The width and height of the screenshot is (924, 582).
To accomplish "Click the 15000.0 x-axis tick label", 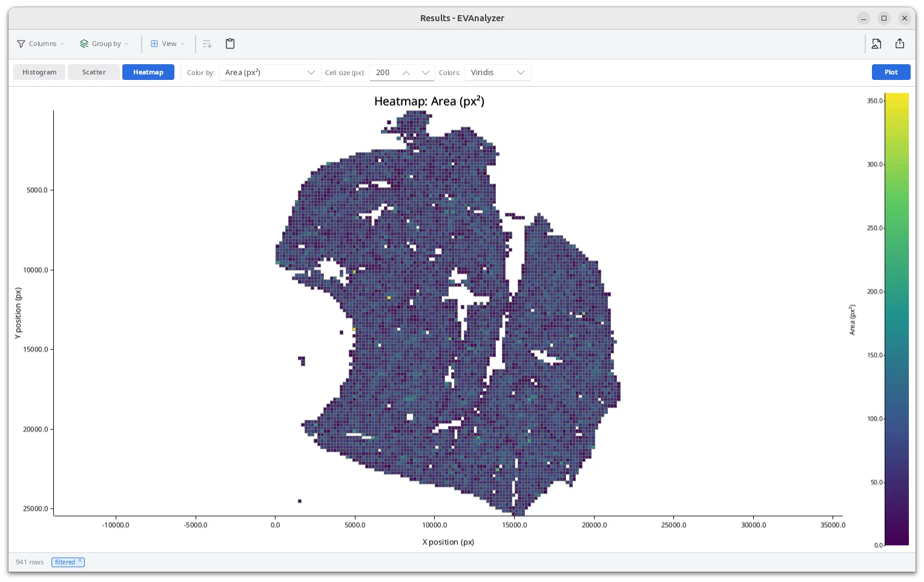I will (515, 525).
